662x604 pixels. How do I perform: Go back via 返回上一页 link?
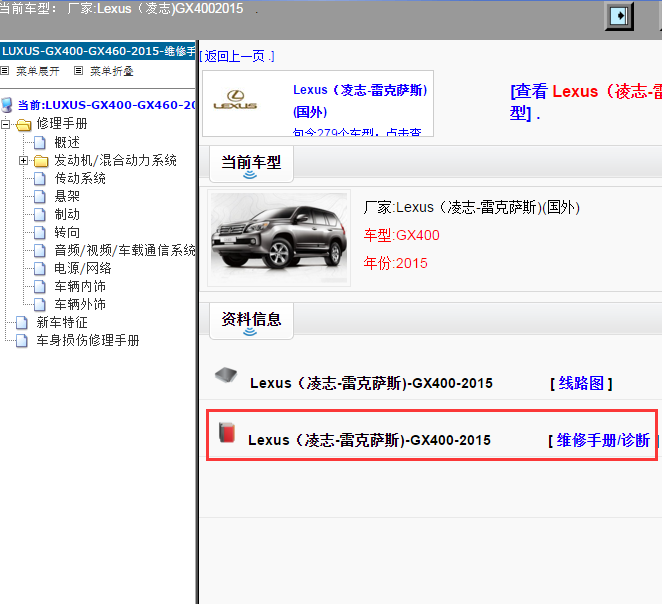(x=236, y=56)
